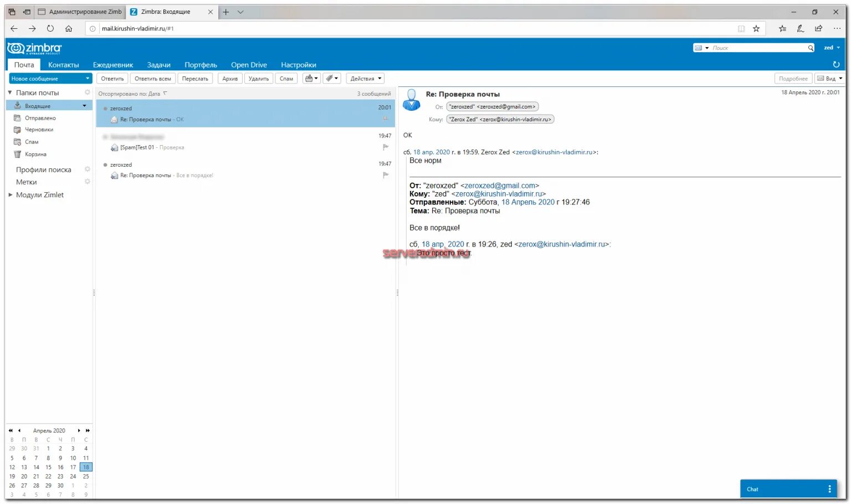The image size is (851, 504).
Task: Open the Chat panel at bottom
Action: coord(789,489)
